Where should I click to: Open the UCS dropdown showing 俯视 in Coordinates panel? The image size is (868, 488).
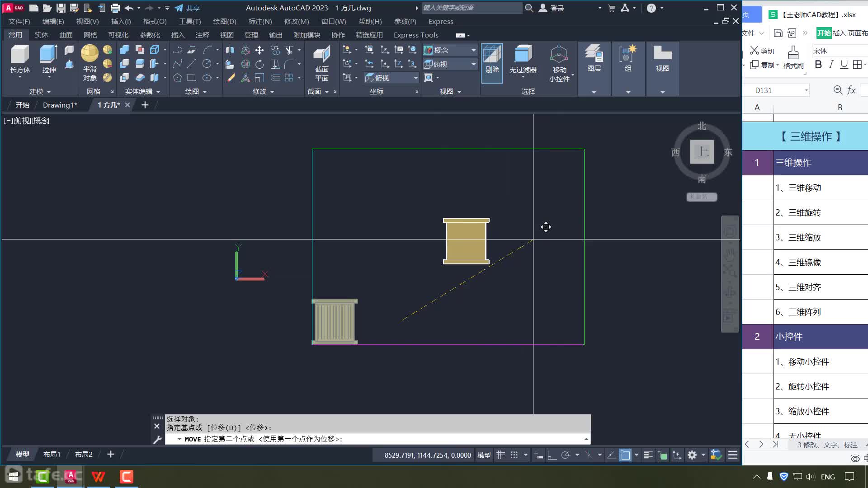[392, 78]
